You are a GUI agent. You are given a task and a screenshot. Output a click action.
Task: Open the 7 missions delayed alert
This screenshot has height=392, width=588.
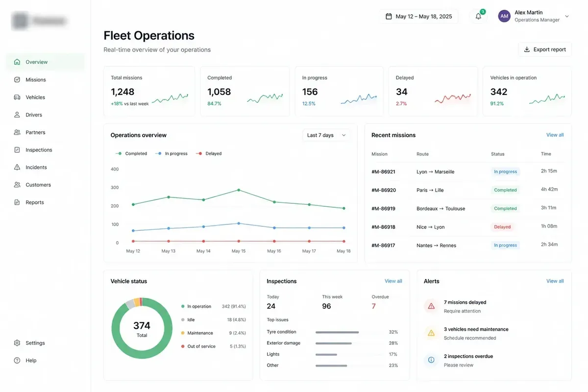coord(494,306)
